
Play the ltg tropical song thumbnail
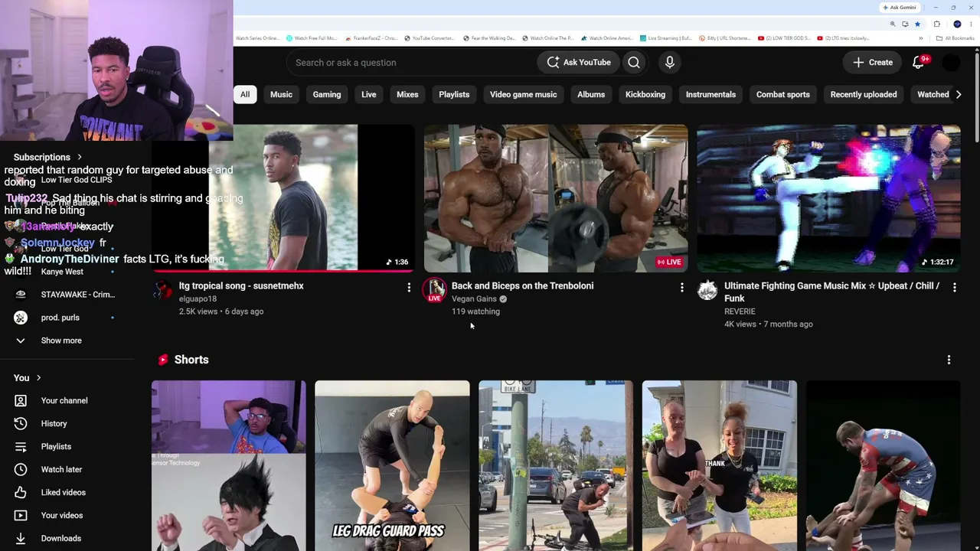(x=283, y=198)
